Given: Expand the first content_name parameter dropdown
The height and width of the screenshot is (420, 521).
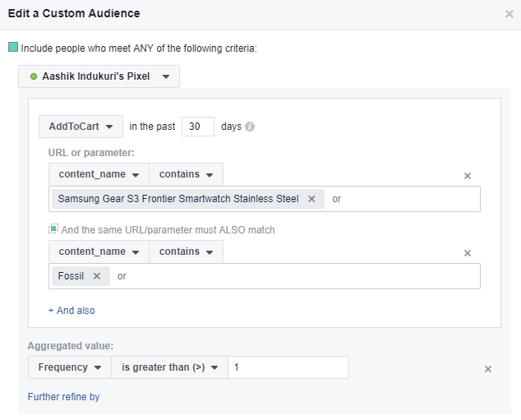Looking at the screenshot, I should pyautogui.click(x=99, y=174).
